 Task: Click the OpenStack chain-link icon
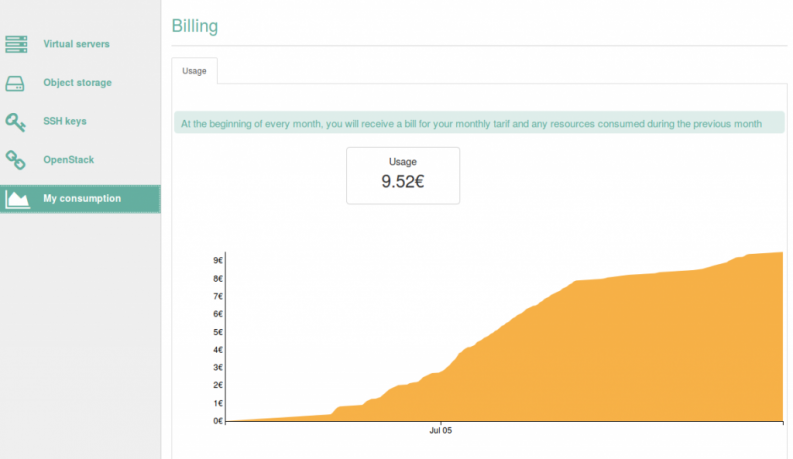click(16, 159)
